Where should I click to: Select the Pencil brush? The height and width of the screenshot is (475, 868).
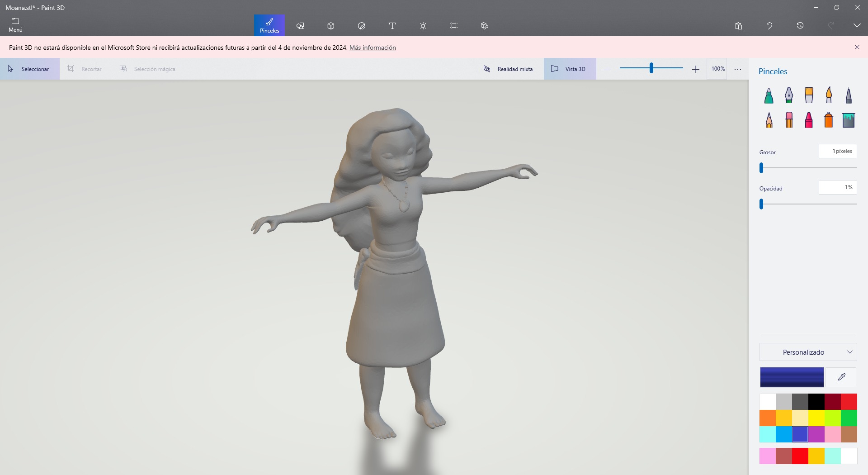[769, 120]
